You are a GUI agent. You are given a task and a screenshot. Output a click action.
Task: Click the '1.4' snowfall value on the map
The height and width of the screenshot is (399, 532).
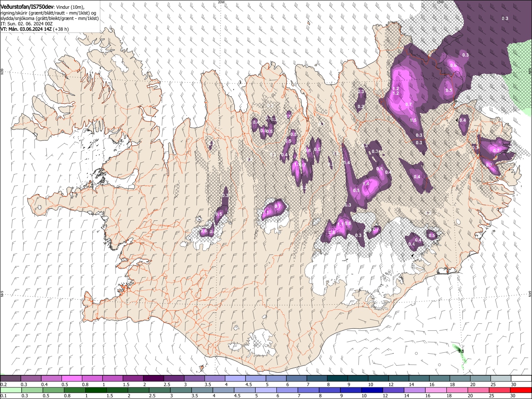point(366,184)
